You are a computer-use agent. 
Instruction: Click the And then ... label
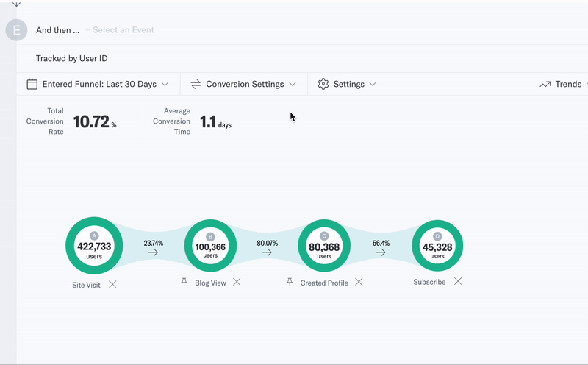click(58, 30)
